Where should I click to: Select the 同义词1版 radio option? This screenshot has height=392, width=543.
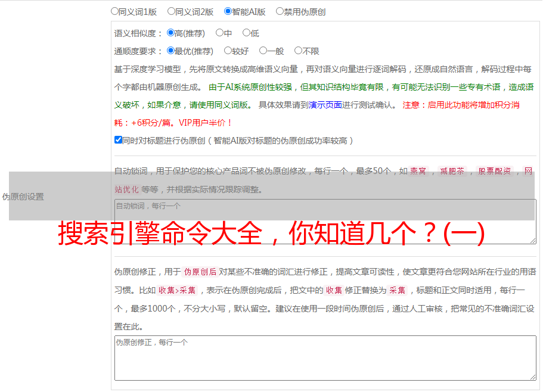point(114,11)
